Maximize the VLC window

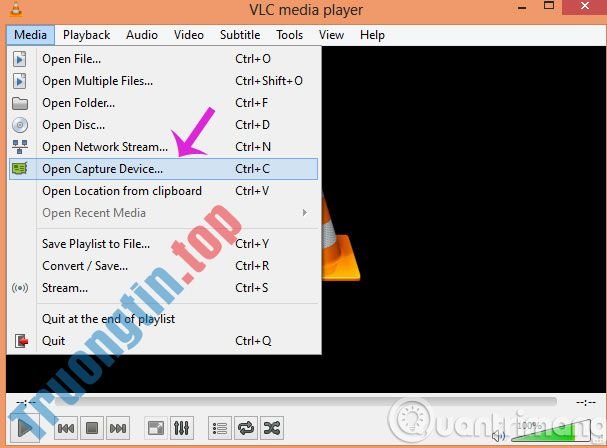(549, 6)
